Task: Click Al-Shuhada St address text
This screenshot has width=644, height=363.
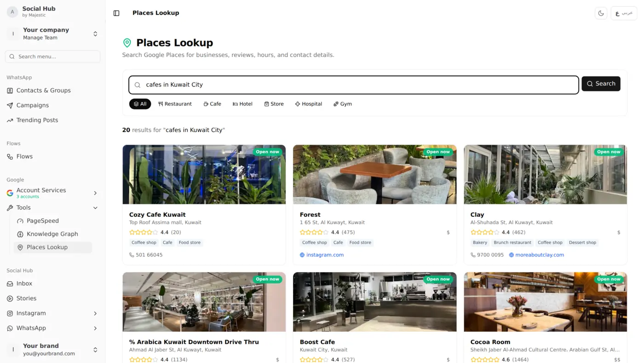Action: click(512, 222)
